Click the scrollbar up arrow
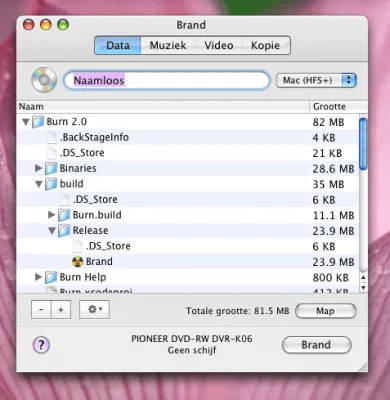This screenshot has width=390, height=400. (x=363, y=277)
